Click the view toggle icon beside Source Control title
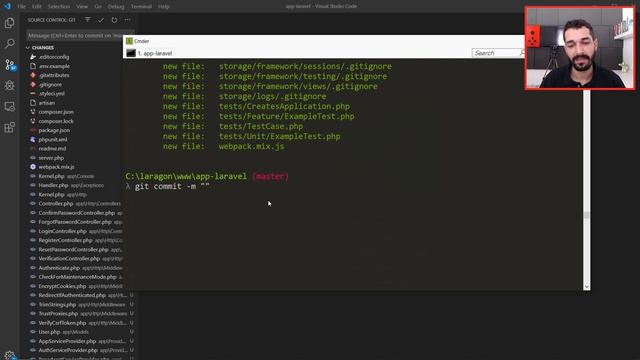The image size is (640, 360). pyautogui.click(x=87, y=20)
